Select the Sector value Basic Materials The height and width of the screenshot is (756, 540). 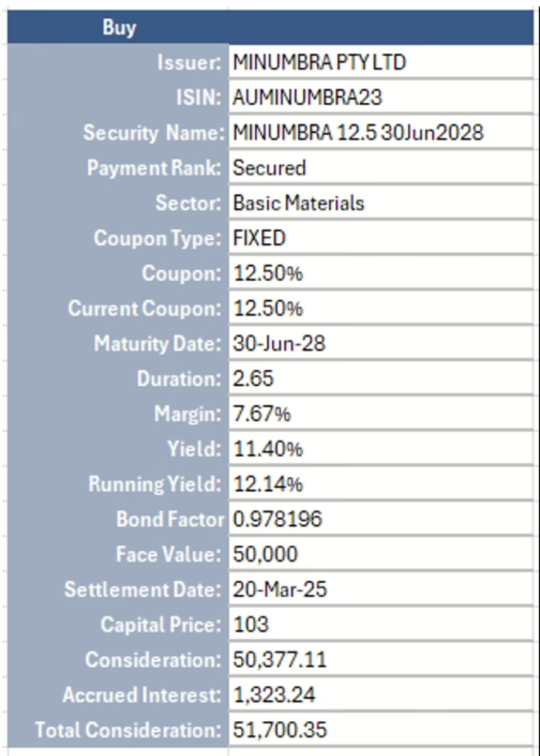(x=299, y=203)
